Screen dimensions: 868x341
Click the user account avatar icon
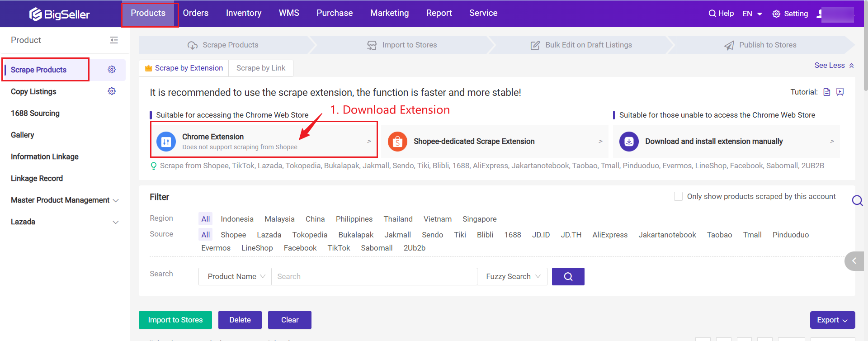pyautogui.click(x=820, y=14)
